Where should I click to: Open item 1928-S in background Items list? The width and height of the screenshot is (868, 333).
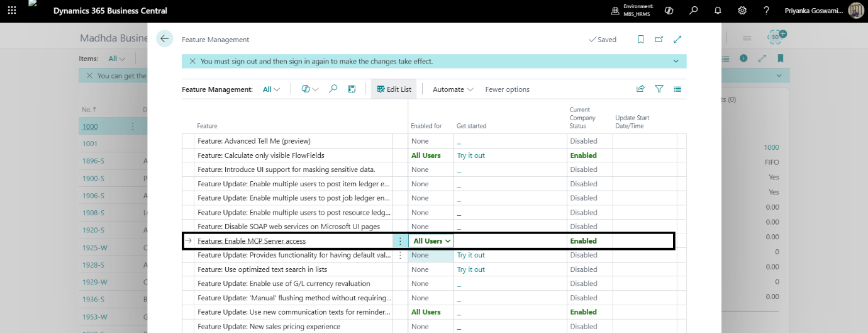93,265
